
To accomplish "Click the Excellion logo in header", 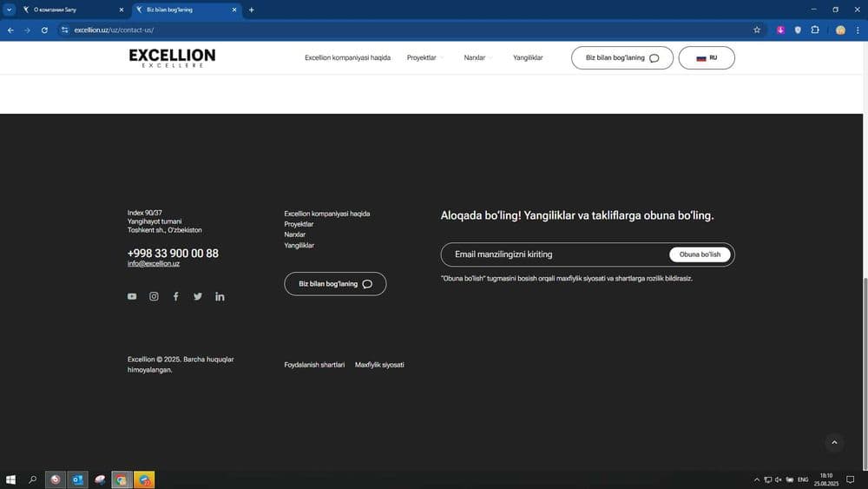I will [172, 57].
